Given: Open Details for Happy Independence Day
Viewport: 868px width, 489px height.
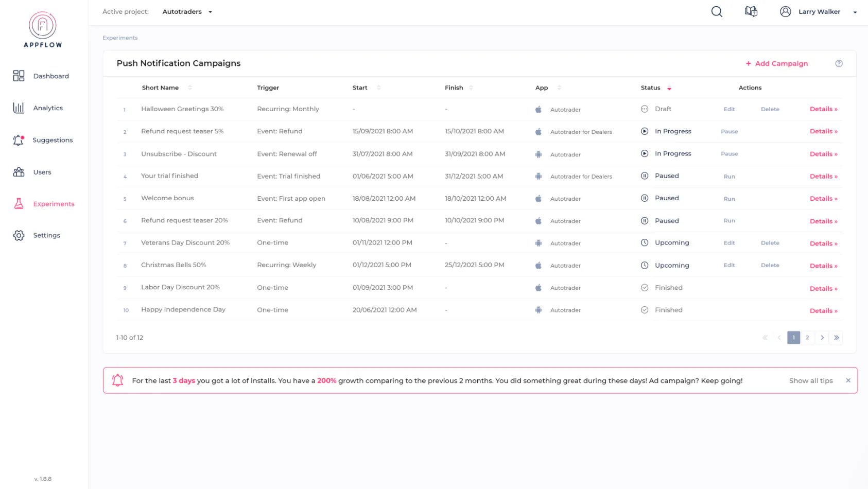Looking at the screenshot, I should 823,310.
